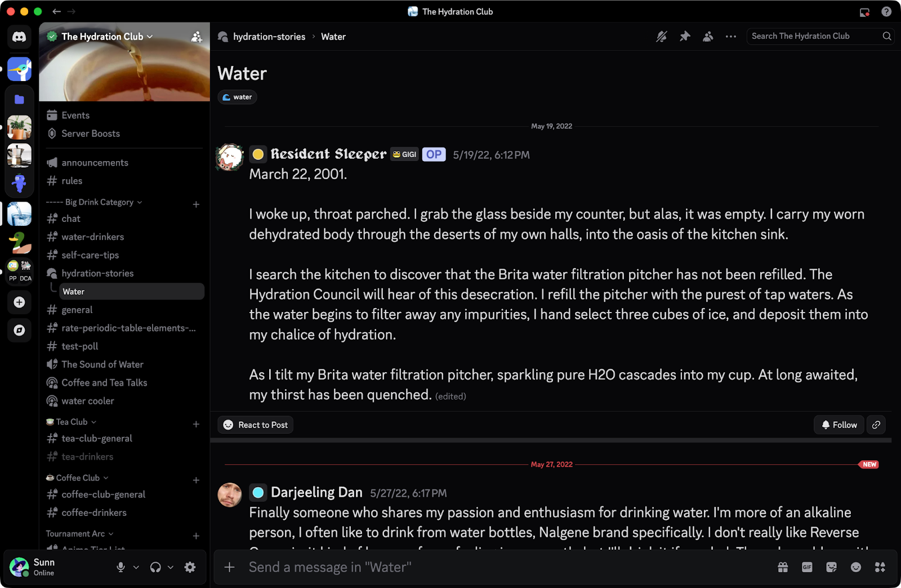
Task: Follow the Water thread
Action: 838,425
